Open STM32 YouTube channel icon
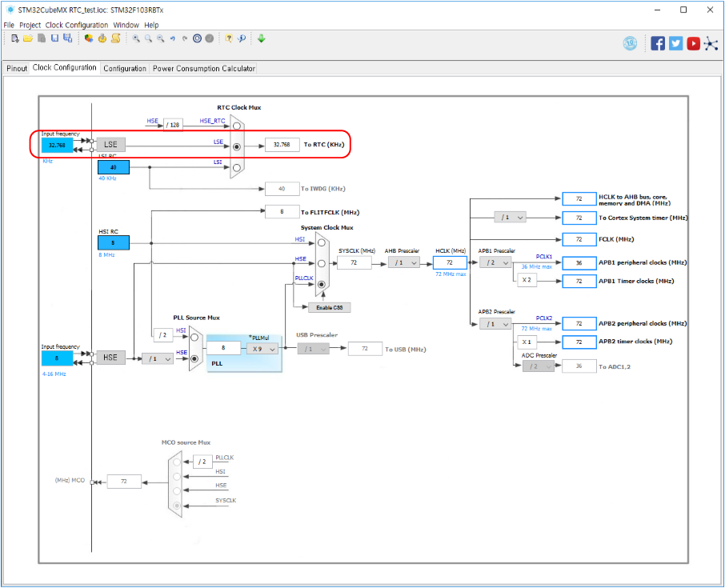Image resolution: width=725 pixels, height=588 pixels. 693,43
